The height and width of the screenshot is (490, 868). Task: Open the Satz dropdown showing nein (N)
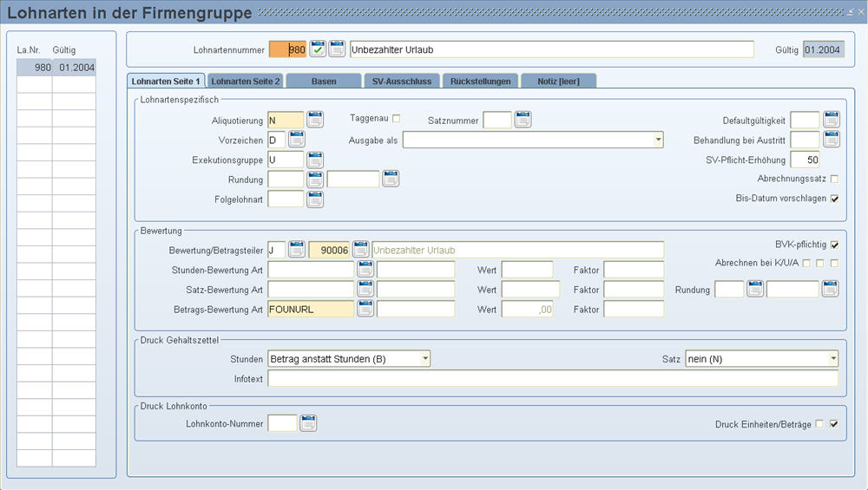[x=832, y=358]
